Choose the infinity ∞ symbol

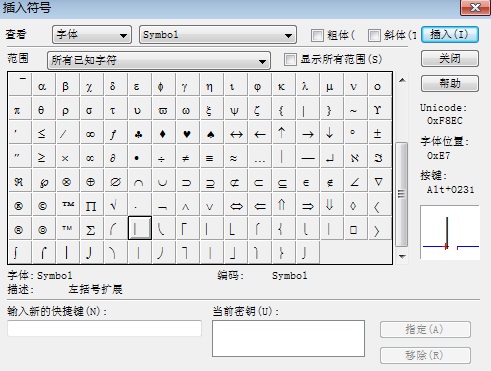[x=92, y=132]
